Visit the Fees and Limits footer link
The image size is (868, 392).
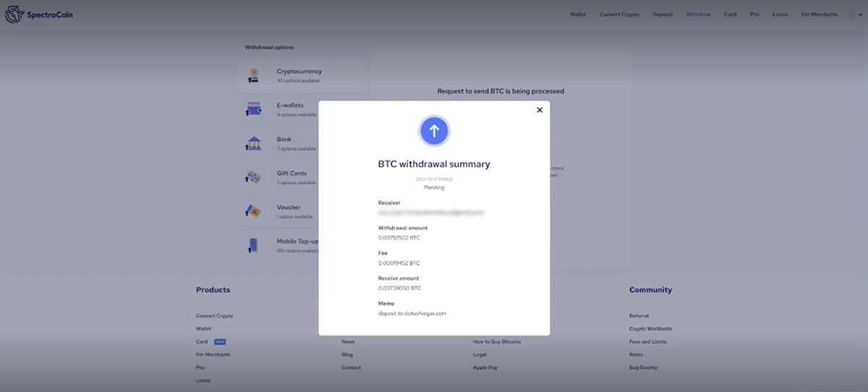(x=647, y=342)
